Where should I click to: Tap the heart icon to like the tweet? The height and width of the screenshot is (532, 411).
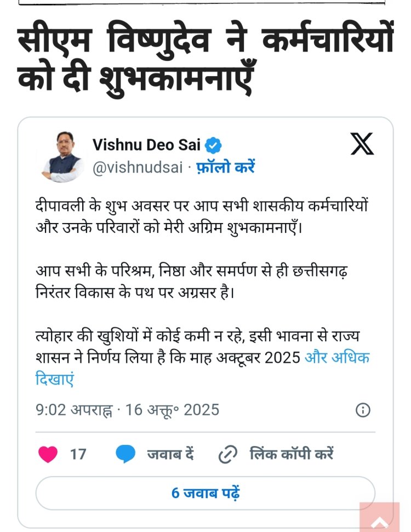click(x=49, y=454)
